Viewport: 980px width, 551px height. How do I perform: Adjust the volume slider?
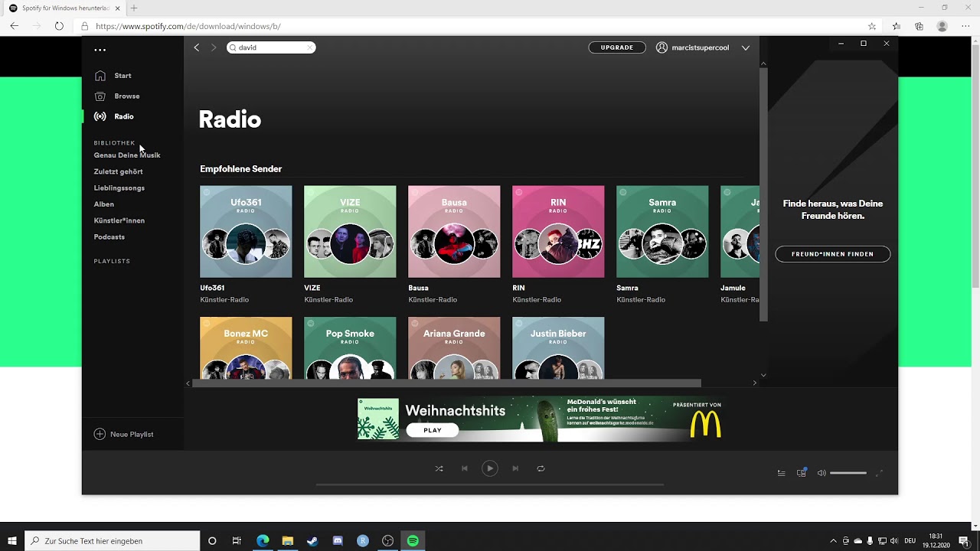848,473
